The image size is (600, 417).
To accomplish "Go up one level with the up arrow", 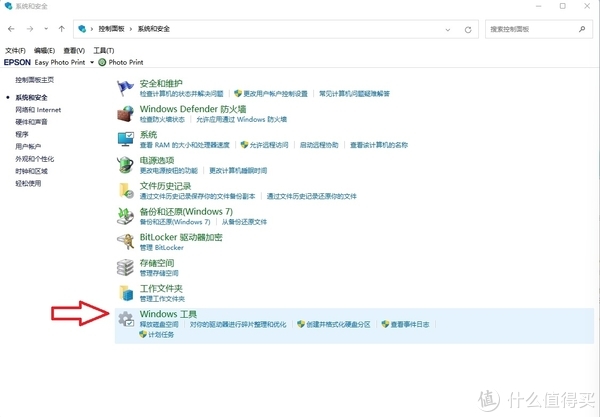I will [62, 29].
